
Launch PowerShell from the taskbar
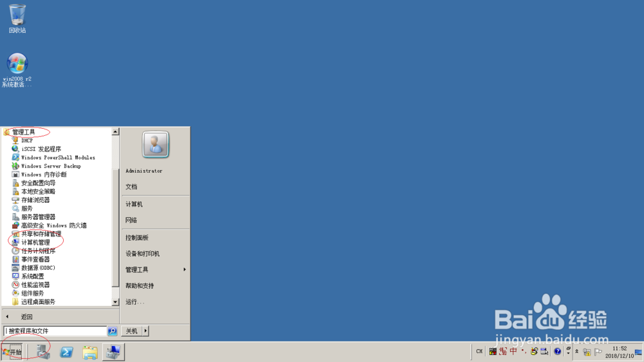(66, 352)
